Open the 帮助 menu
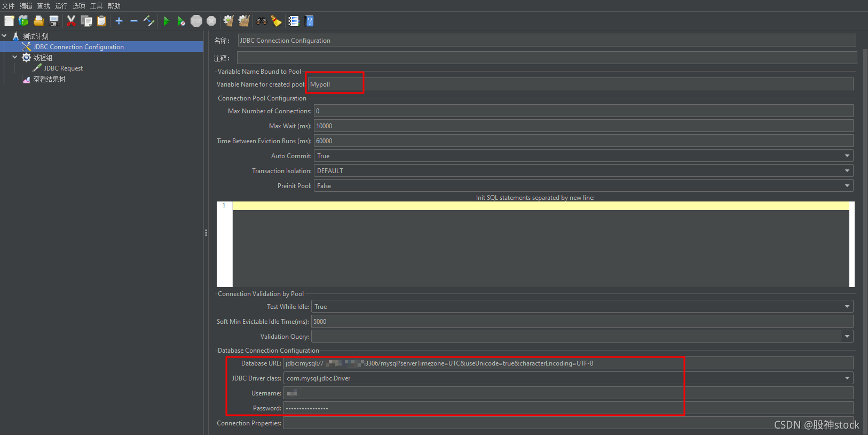Screen dimensions: 868x435 click(114, 6)
